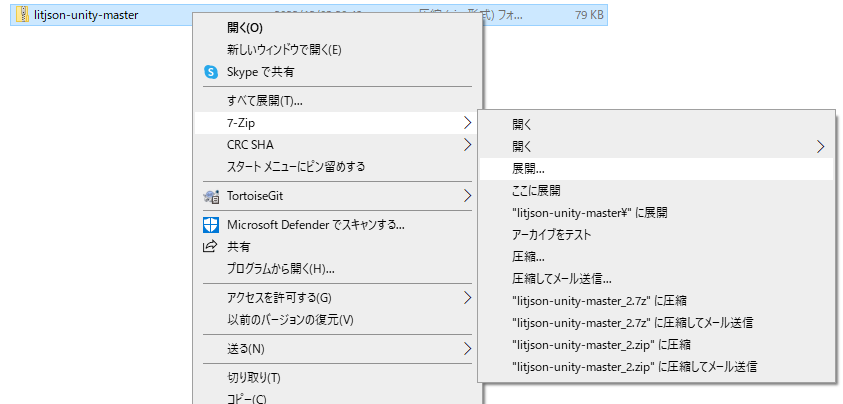This screenshot has width=843, height=404.
Task: Click the 79 KB file size
Action: point(589,15)
